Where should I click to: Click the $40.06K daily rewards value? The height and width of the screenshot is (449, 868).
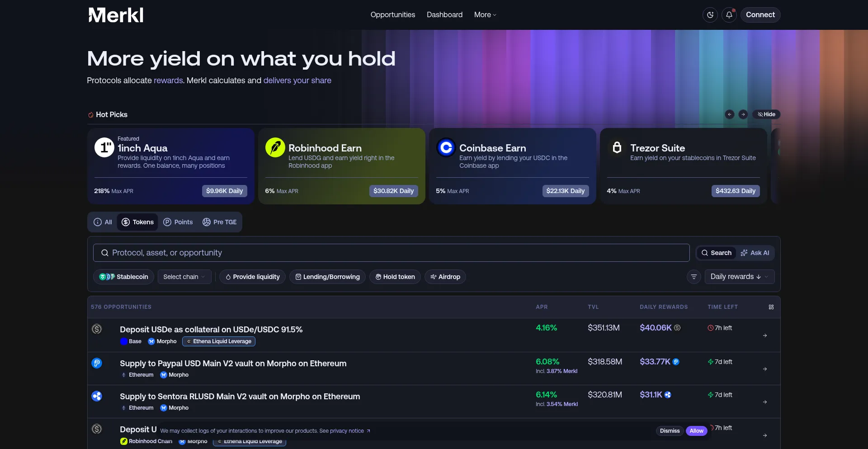(x=656, y=328)
